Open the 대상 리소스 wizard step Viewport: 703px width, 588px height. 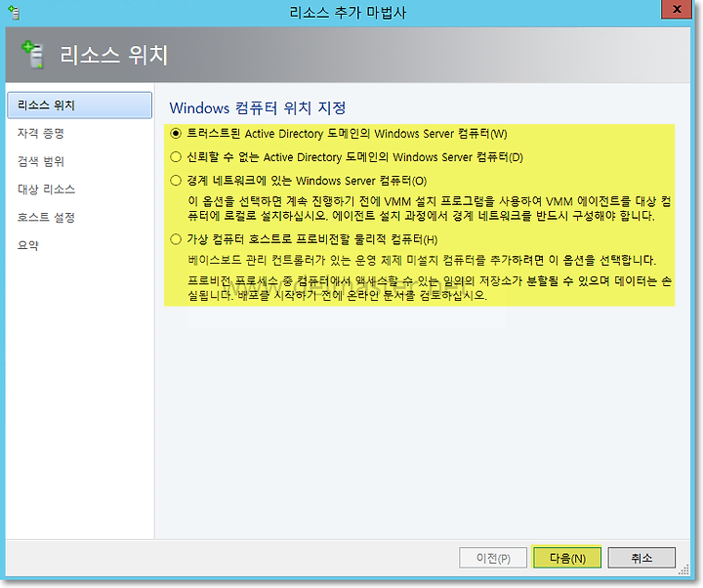46,189
